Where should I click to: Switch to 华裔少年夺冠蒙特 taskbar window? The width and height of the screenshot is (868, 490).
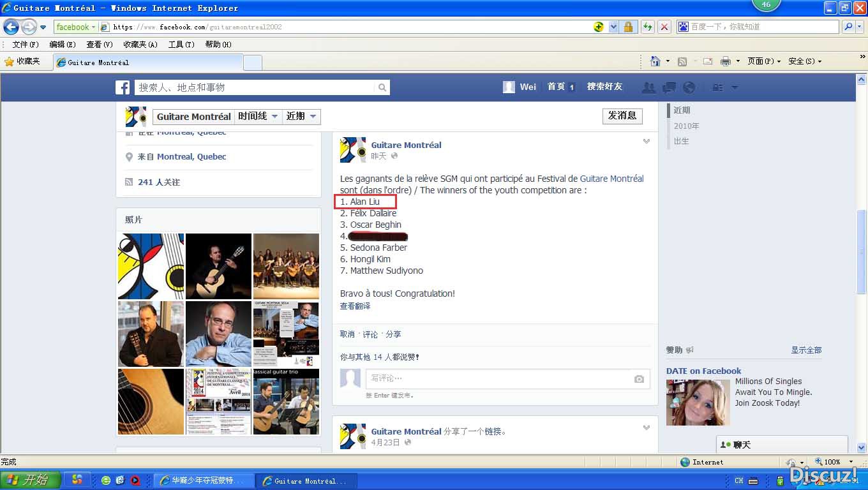pyautogui.click(x=204, y=480)
